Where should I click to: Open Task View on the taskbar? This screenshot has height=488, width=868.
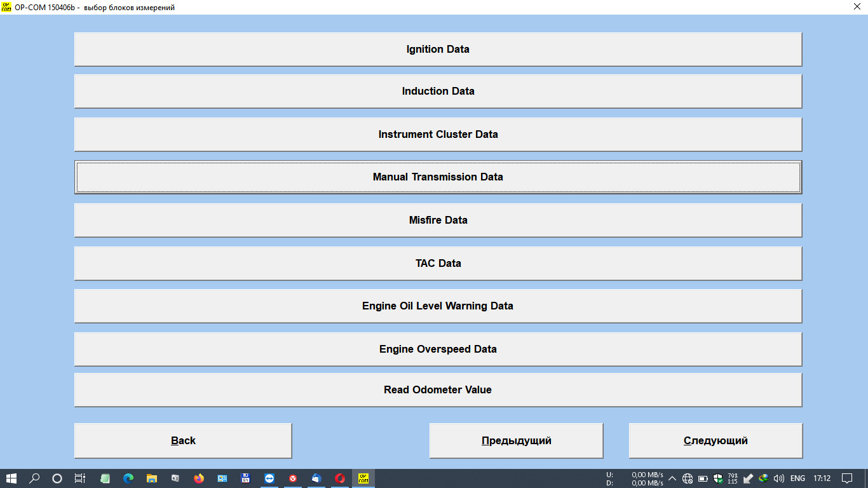click(x=80, y=478)
